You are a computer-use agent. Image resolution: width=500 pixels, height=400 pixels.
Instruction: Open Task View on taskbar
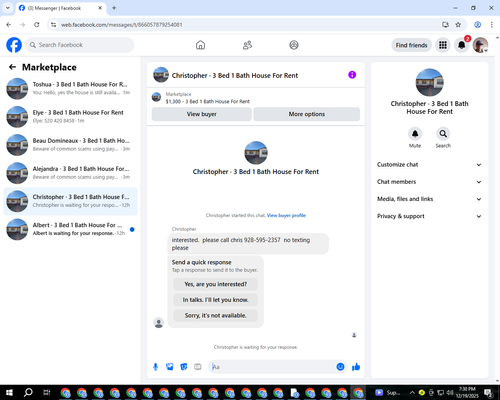(x=47, y=392)
